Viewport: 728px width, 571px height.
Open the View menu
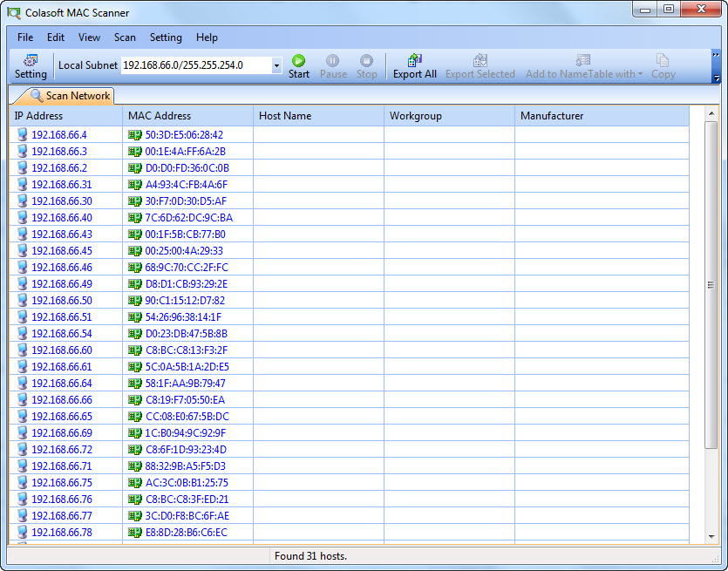(x=89, y=37)
